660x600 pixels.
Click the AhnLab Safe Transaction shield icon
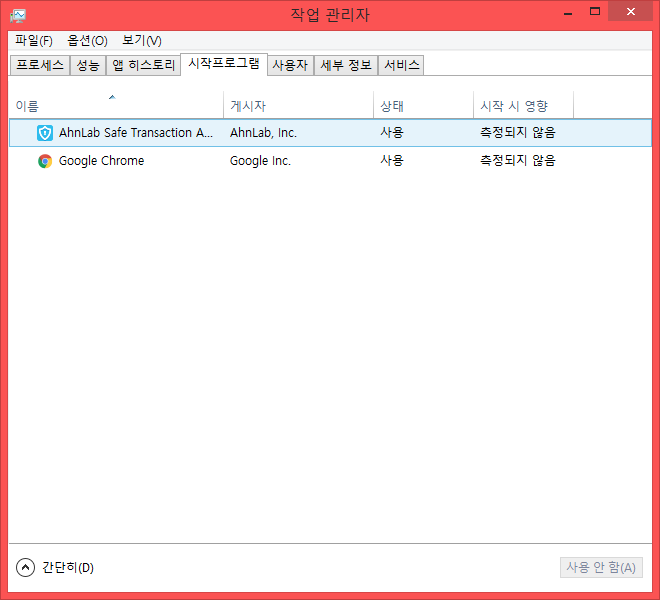coord(45,133)
